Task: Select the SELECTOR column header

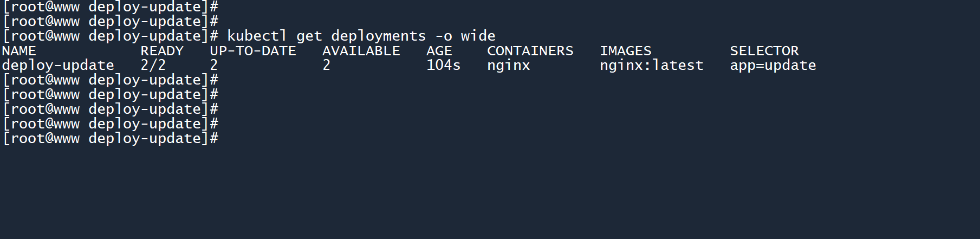Action: click(x=764, y=51)
